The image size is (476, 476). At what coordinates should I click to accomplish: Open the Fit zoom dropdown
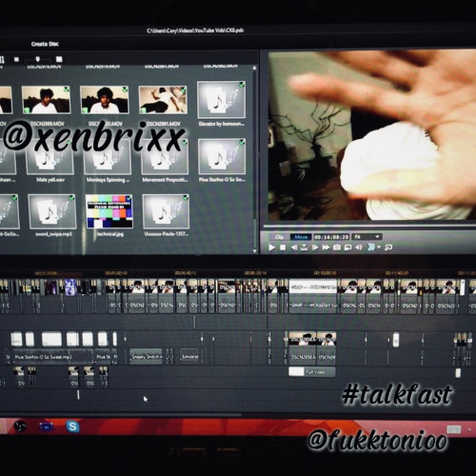click(367, 236)
